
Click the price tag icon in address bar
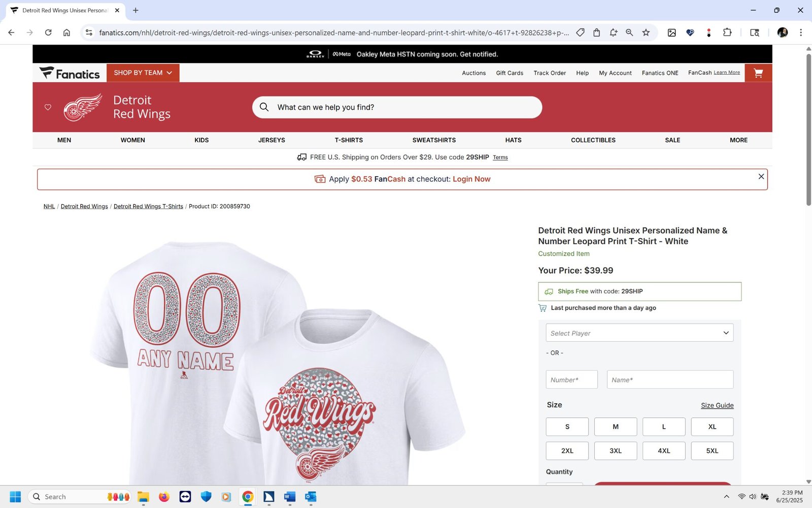(581, 33)
